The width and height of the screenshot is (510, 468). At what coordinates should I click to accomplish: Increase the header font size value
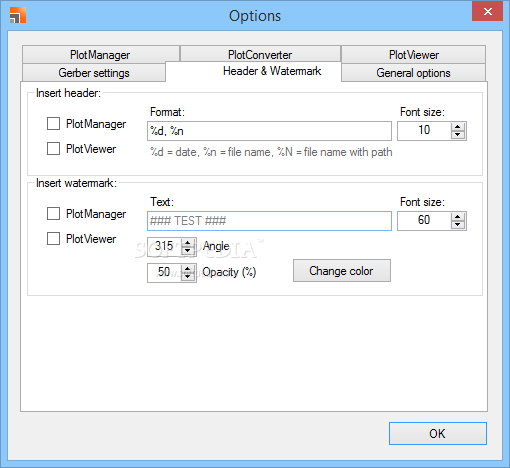click(458, 127)
